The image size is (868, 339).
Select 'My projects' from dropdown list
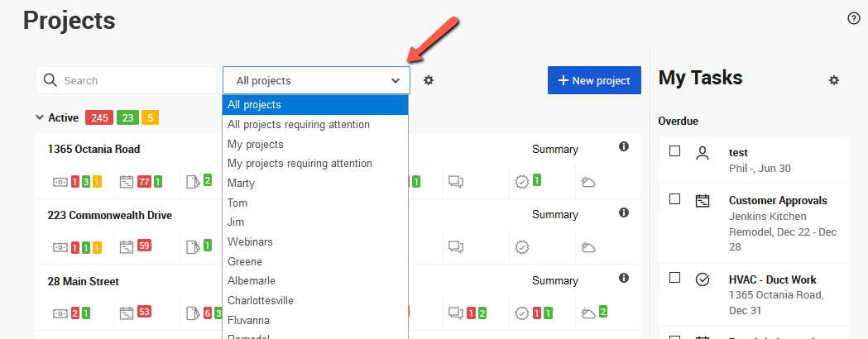[256, 144]
